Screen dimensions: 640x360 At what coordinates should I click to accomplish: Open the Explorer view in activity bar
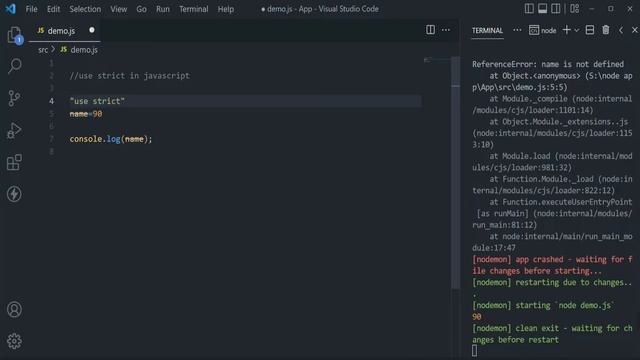pyautogui.click(x=14, y=35)
